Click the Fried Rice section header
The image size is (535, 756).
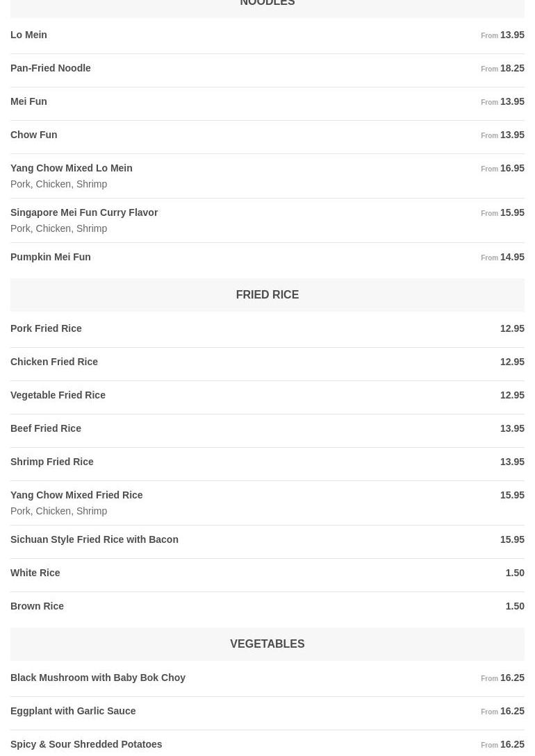267,295
